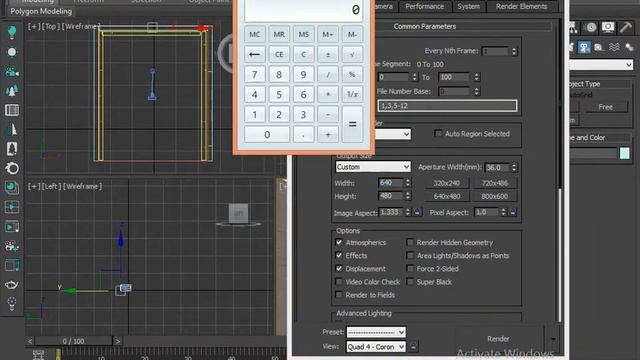The width and height of the screenshot is (640, 360).
Task: Toggle the Image Aspect lock icon
Action: pos(417,212)
